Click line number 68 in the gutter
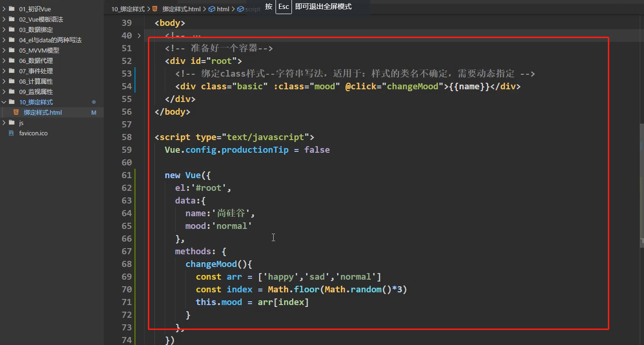Image resolution: width=644 pixels, height=345 pixels. tap(127, 264)
